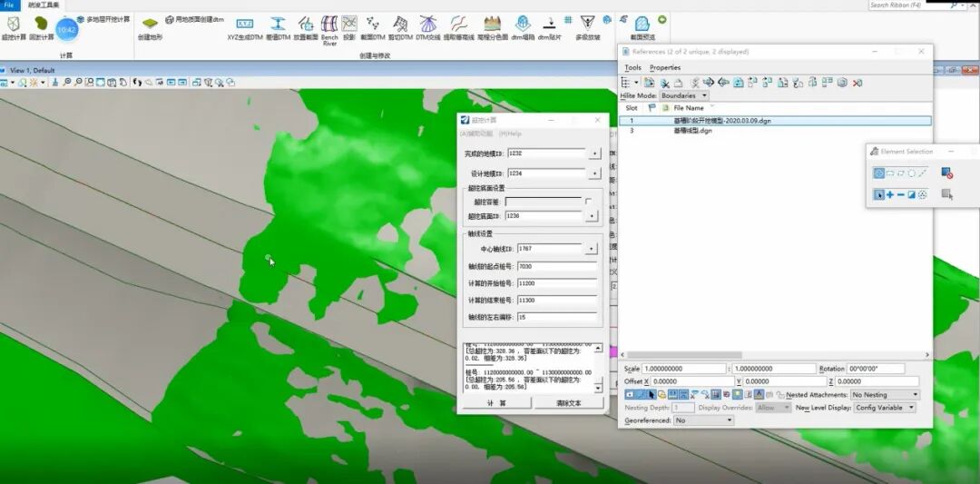Select the dtm塌陷 tool icon

522,26
